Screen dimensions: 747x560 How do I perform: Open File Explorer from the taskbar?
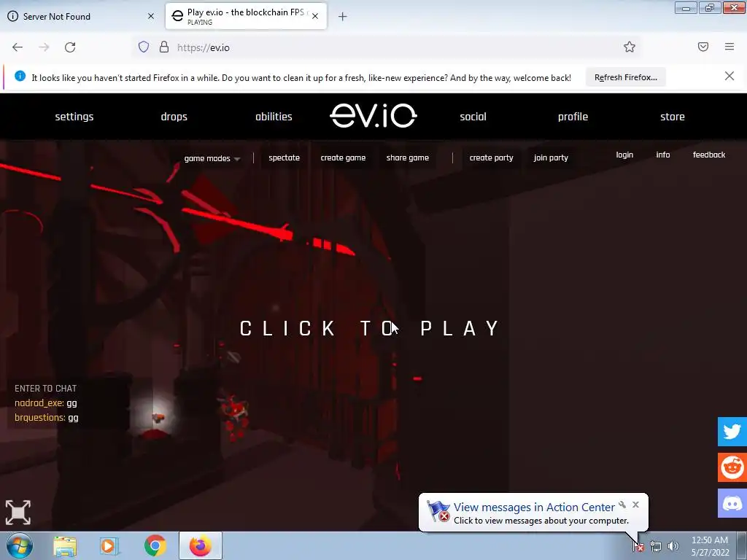click(65, 546)
